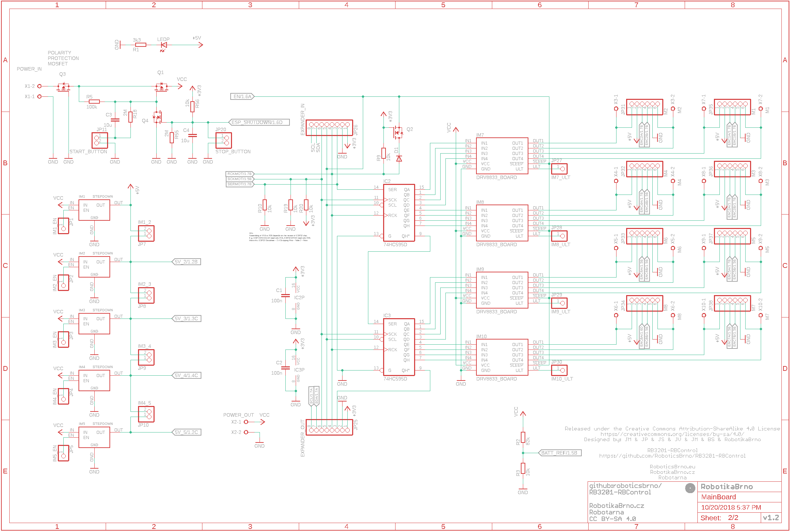Open the github.com/RoboticsBrno/RB3201-RBControl link text
Viewport: 790px width, 532px height.
672,456
